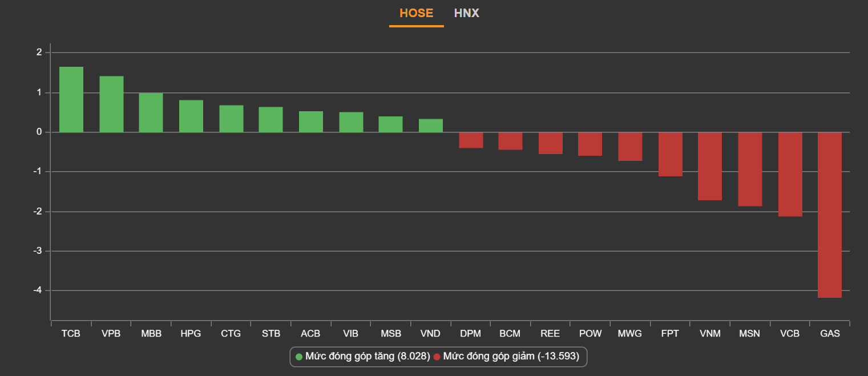This screenshot has height=376, width=868.
Task: Click the GAS red bar
Action: [x=830, y=215]
